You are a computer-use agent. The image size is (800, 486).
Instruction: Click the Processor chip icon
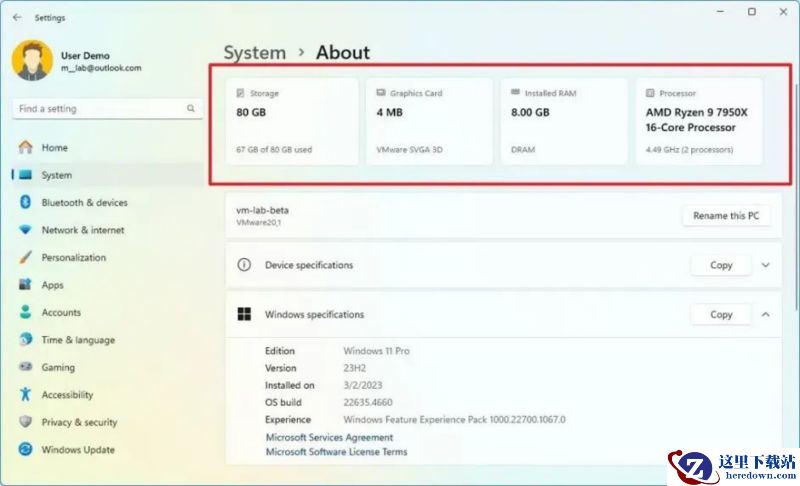click(x=650, y=93)
